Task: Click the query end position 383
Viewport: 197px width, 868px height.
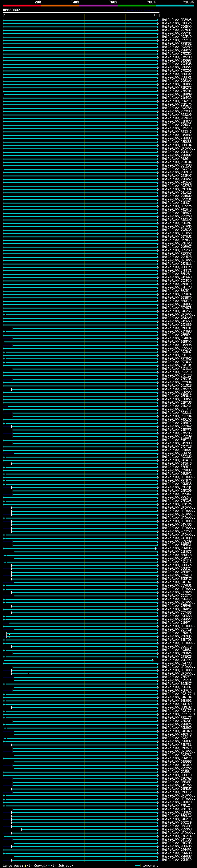Action: pyautogui.click(x=155, y=15)
